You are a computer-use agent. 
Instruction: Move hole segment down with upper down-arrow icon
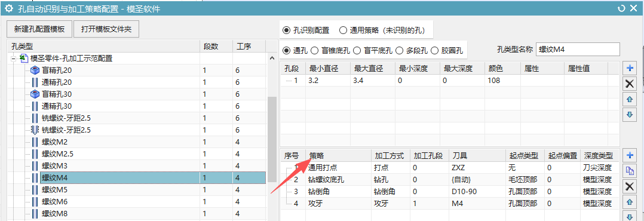point(629,115)
